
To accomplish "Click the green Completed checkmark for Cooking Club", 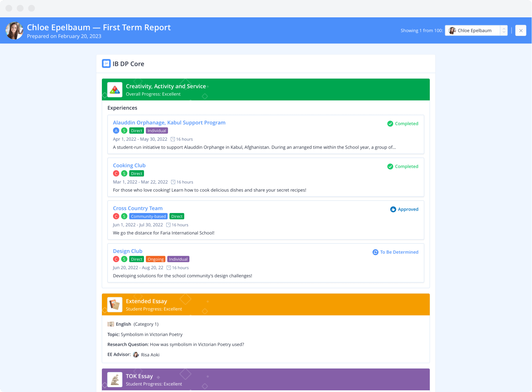I will tap(390, 167).
